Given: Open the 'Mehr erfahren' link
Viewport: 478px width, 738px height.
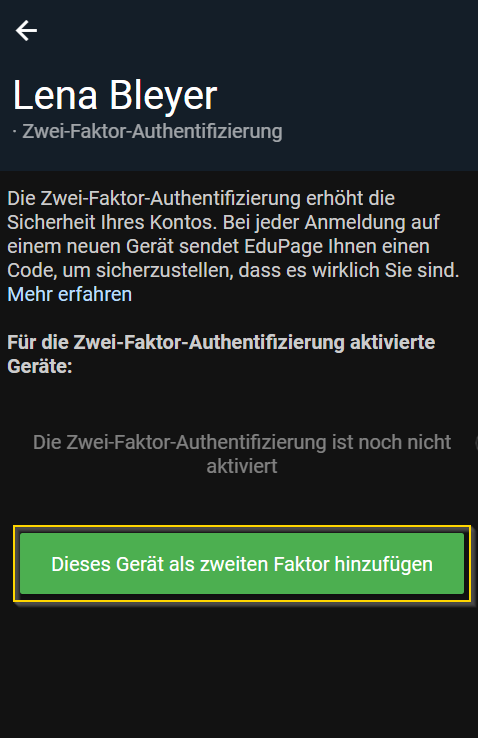Looking at the screenshot, I should 70,294.
